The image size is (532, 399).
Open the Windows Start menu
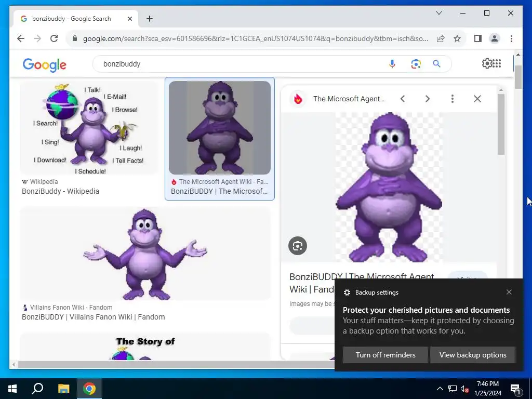(12, 389)
